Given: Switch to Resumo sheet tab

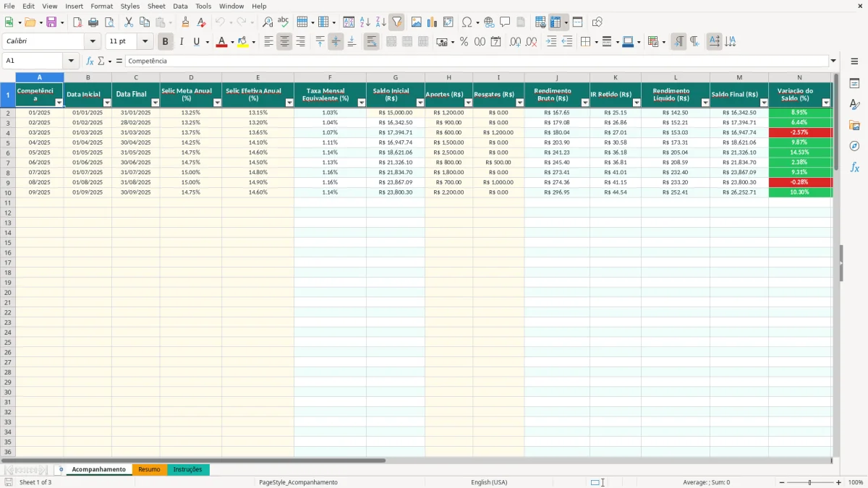Looking at the screenshot, I should pyautogui.click(x=149, y=470).
